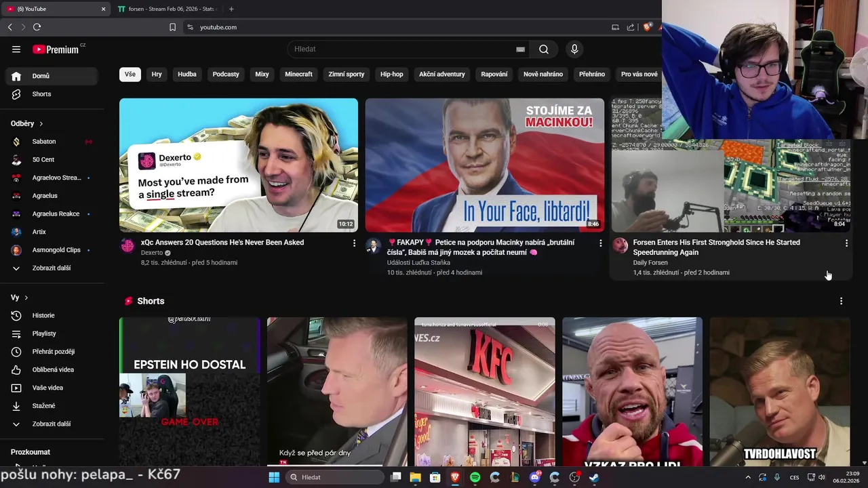Open Forsen Enters His First Stronghold title
Viewport: 868px width, 488px height.
coord(716,247)
